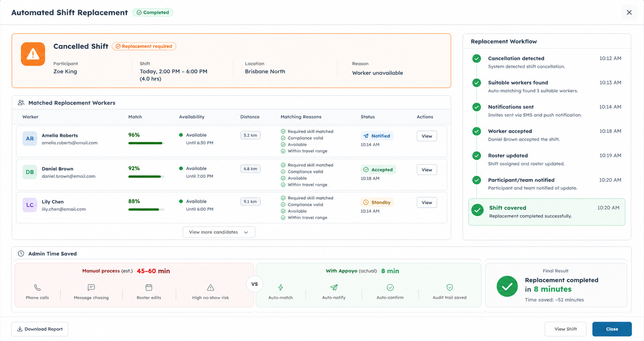The image size is (644, 341).
Task: Click Daniel Brown's DB avatar thumbnail
Action: tap(30, 172)
